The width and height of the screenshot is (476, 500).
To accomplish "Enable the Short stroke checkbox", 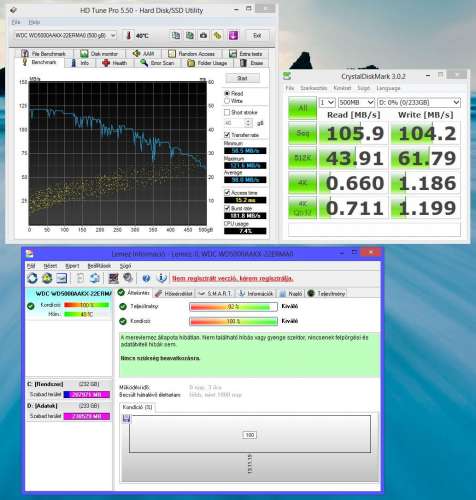I will pyautogui.click(x=227, y=112).
